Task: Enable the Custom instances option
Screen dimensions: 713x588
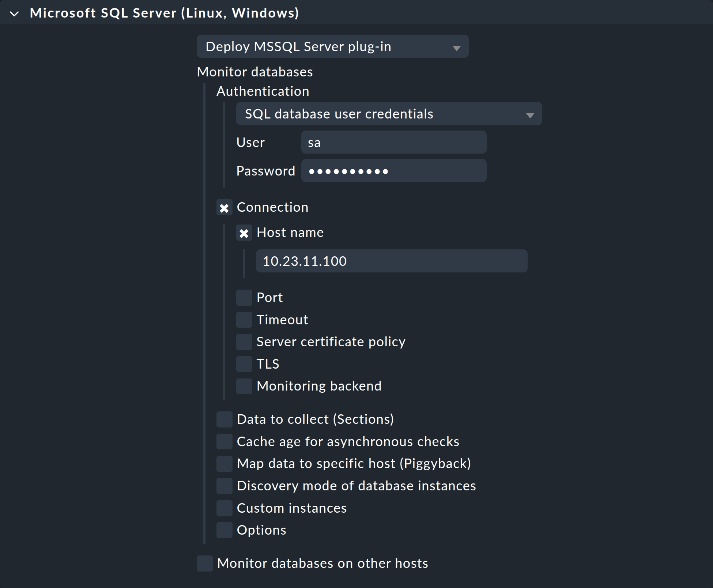Action: (225, 508)
